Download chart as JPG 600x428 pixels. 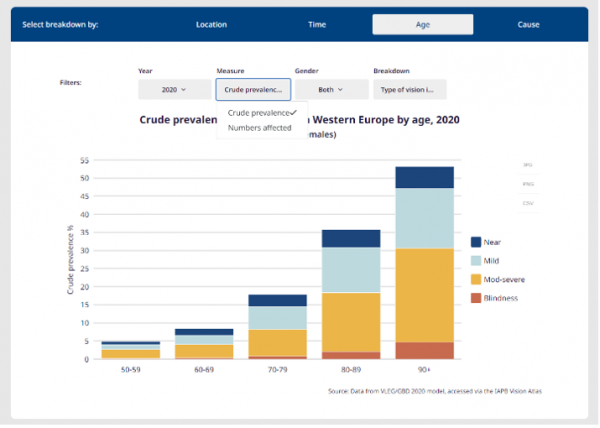point(528,165)
